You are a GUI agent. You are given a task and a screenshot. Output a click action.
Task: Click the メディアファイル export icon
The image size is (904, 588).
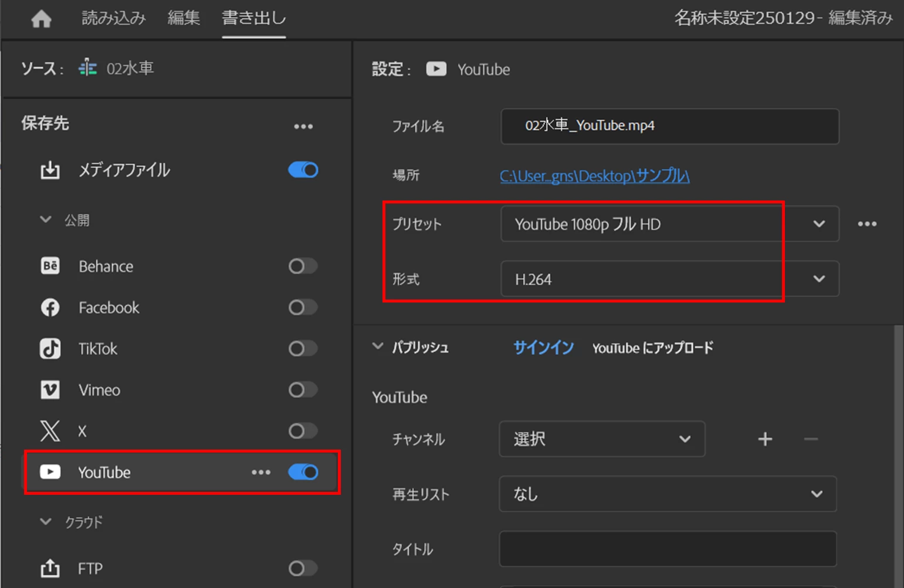point(50,170)
